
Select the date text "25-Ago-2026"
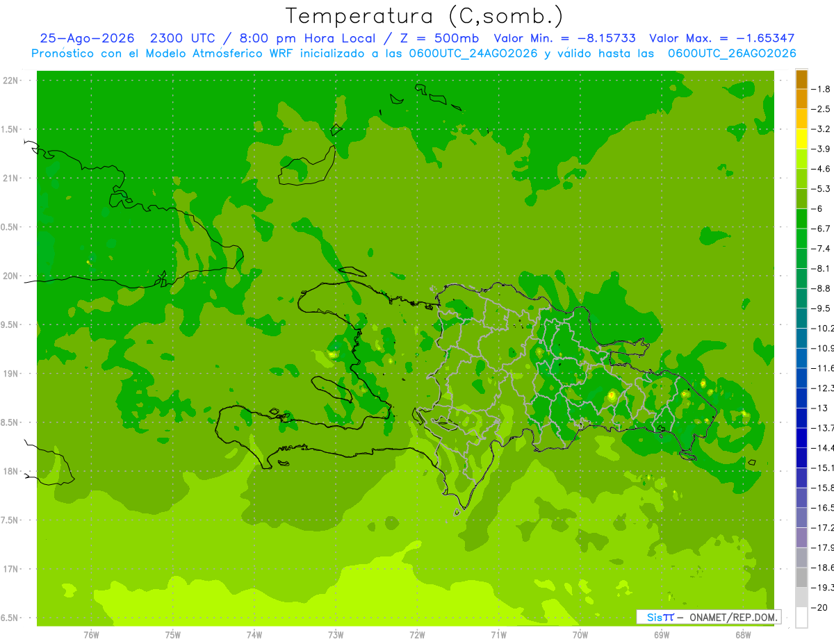[x=87, y=39]
